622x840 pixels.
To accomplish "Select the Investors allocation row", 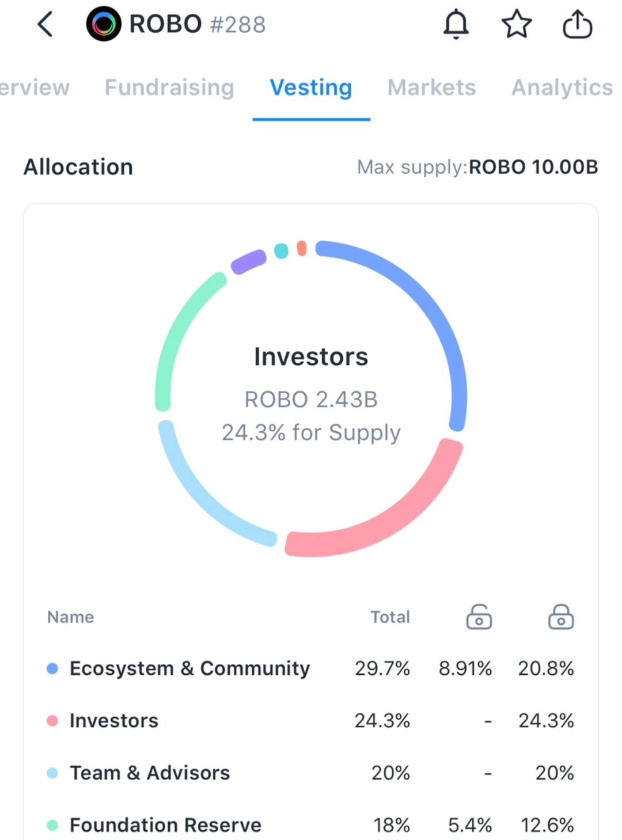I will (114, 721).
